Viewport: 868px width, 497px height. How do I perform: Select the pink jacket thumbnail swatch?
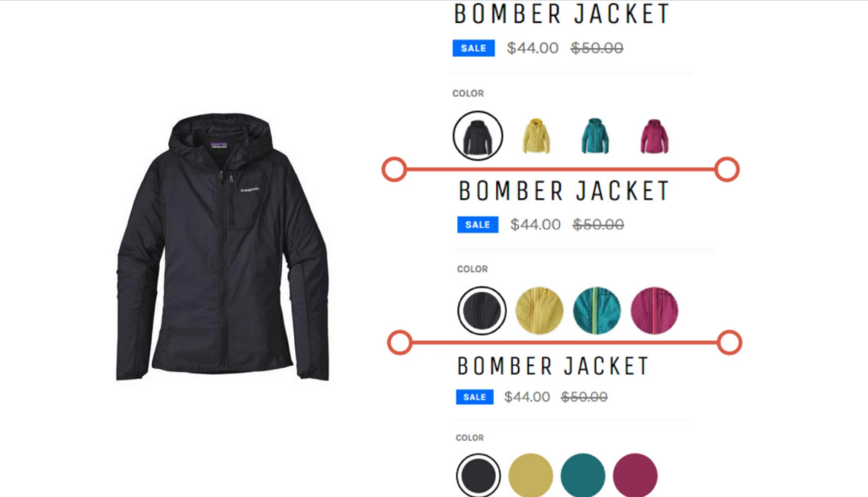655,136
